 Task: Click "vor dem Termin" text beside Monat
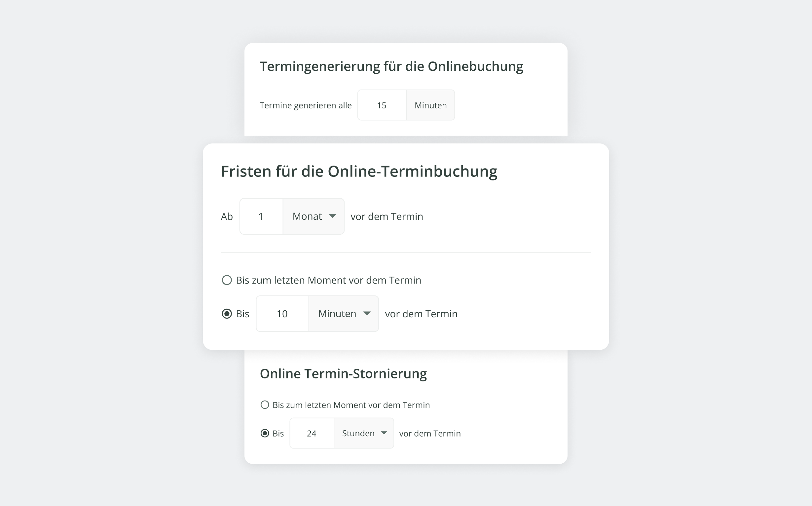click(x=387, y=216)
